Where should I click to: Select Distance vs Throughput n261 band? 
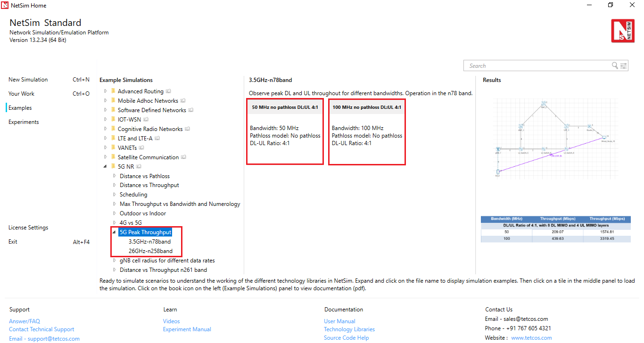coord(163,270)
